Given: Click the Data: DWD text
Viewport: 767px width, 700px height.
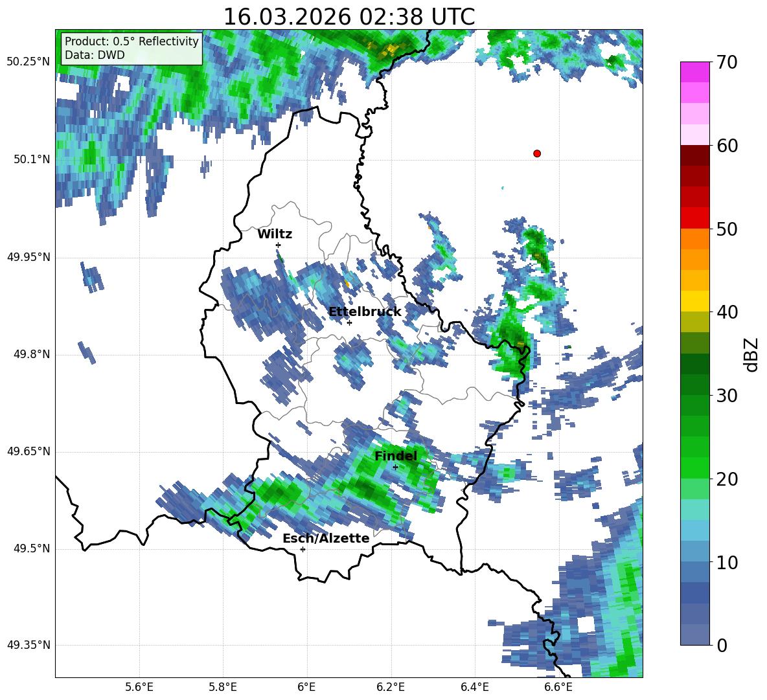Looking at the screenshot, I should click(x=95, y=55).
